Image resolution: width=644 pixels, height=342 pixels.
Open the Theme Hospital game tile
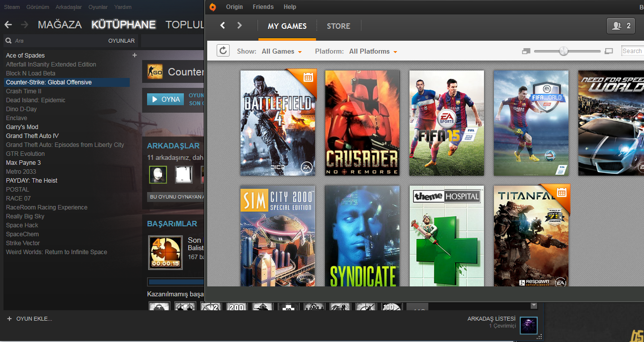pos(447,236)
